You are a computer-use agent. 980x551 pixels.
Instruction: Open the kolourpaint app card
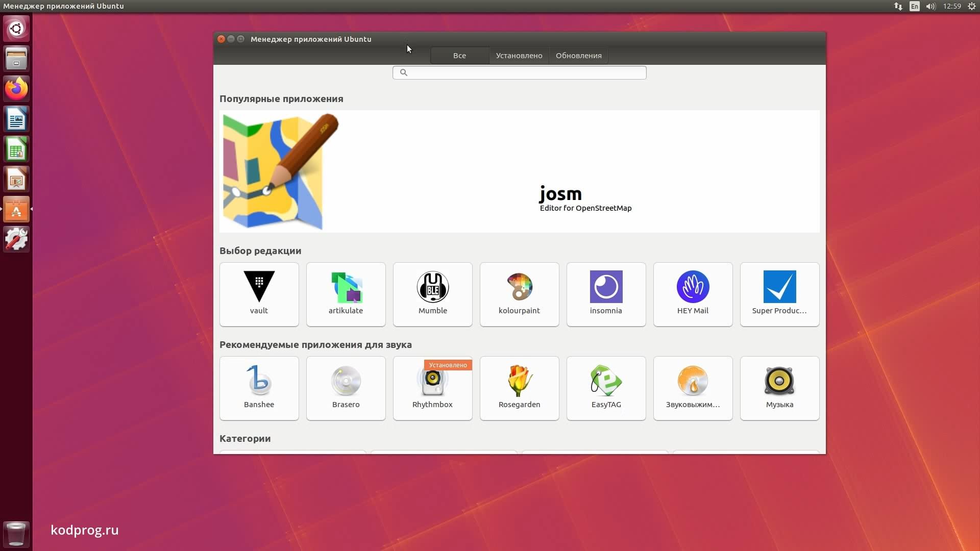point(519,294)
